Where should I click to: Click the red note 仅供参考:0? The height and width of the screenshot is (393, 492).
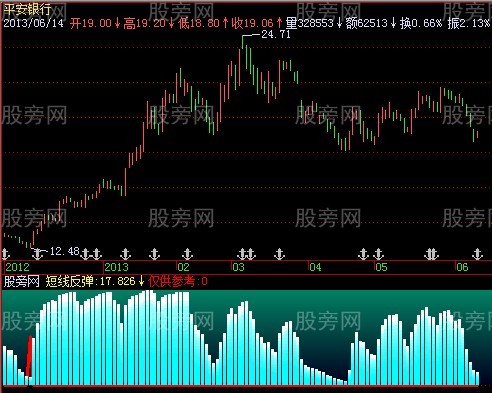click(x=178, y=282)
